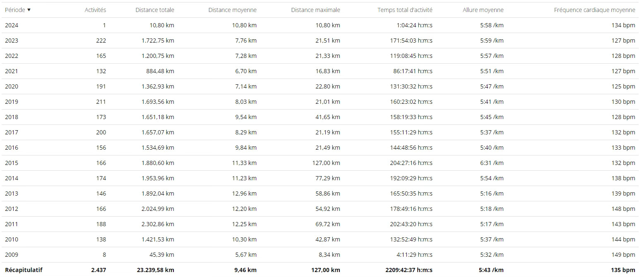Select the 2015 period row label
644x277 pixels.
[x=12, y=163]
